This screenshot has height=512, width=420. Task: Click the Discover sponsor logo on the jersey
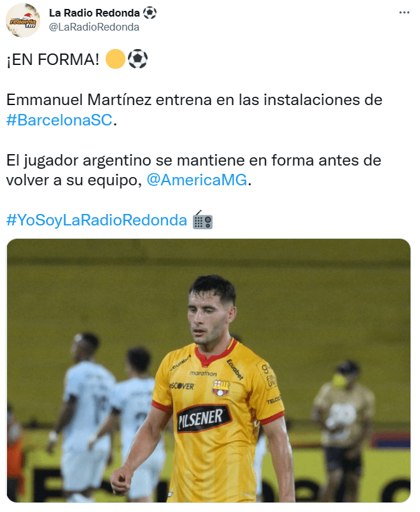pyautogui.click(x=181, y=386)
